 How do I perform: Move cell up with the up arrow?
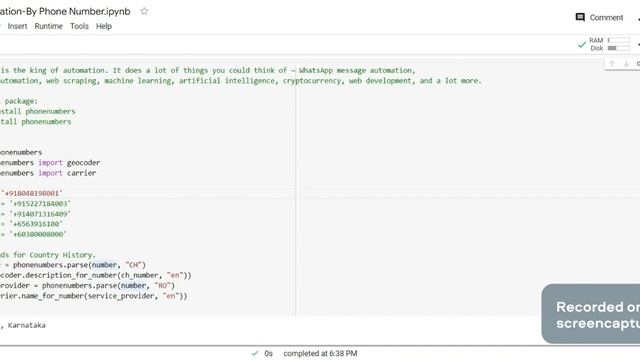[x=612, y=63]
